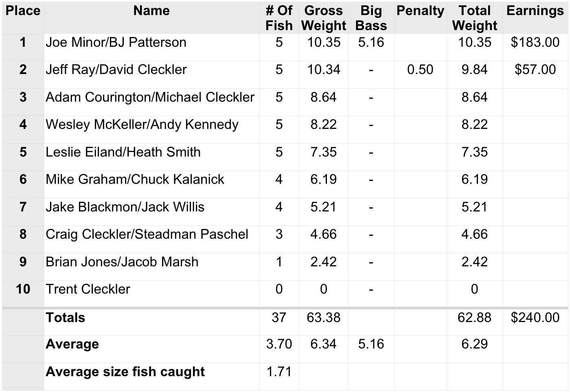
Task: Select the Name column header
Action: (151, 11)
